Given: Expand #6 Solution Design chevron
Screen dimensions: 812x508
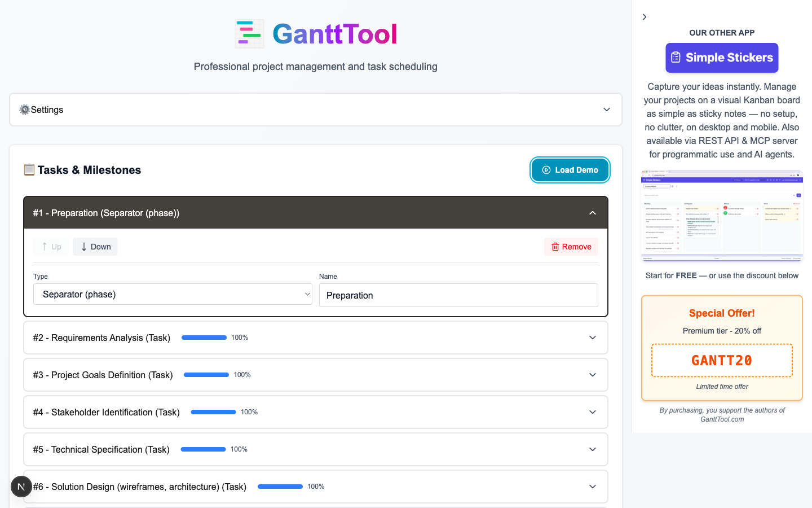Looking at the screenshot, I should (593, 487).
